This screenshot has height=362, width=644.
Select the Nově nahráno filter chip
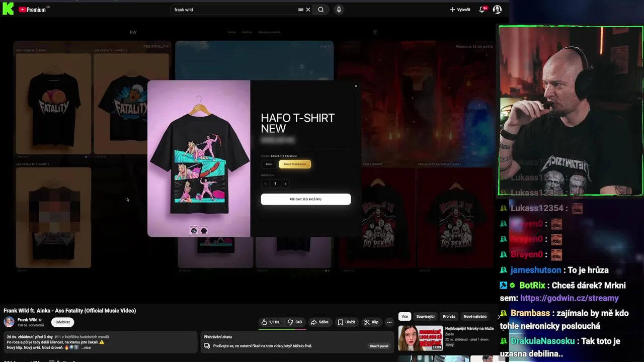[x=475, y=316]
